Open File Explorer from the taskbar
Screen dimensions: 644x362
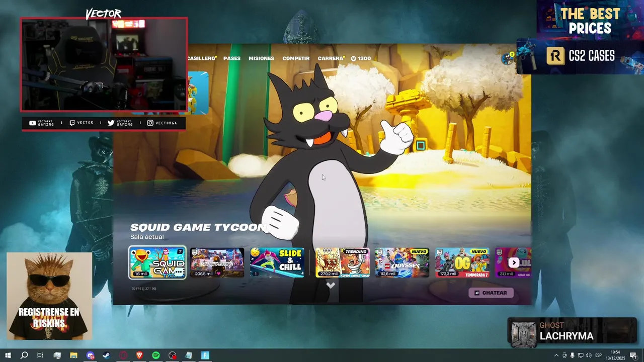(73, 355)
